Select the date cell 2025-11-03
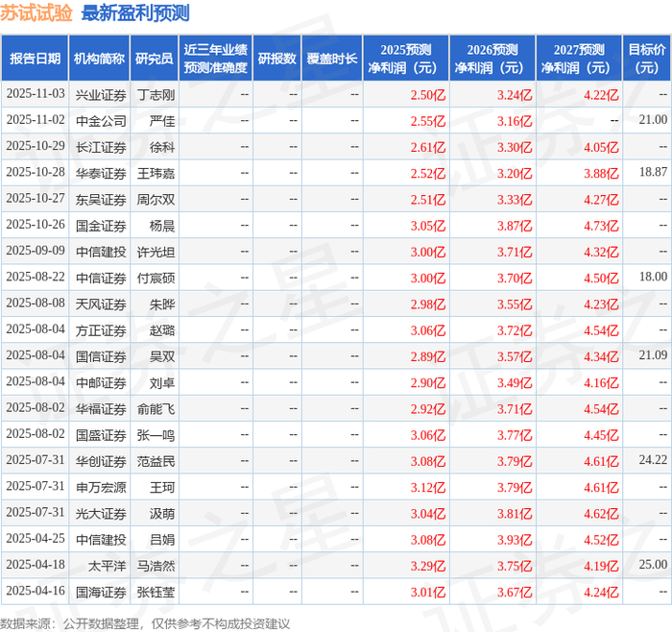672x632 pixels. click(x=36, y=94)
